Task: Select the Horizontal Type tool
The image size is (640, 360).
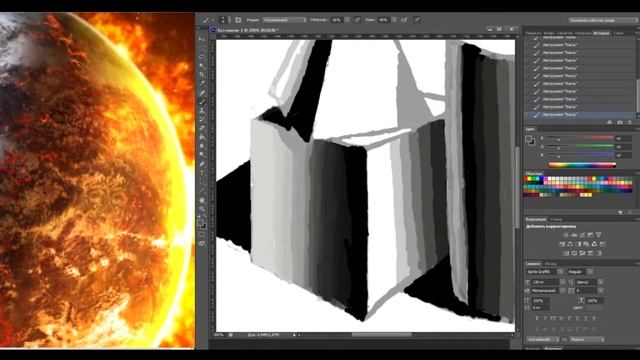Action: pyautogui.click(x=202, y=173)
